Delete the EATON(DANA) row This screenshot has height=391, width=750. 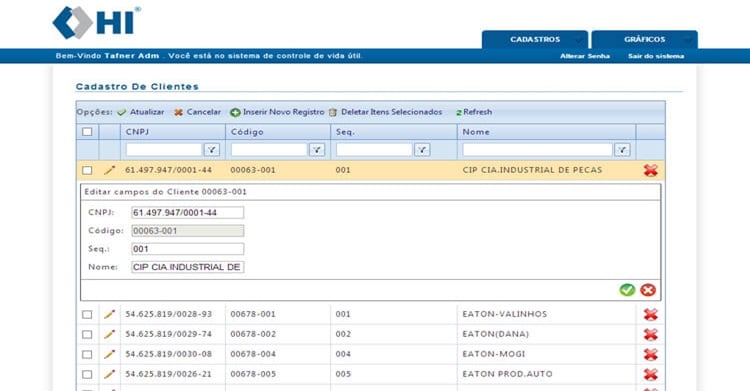(x=651, y=335)
